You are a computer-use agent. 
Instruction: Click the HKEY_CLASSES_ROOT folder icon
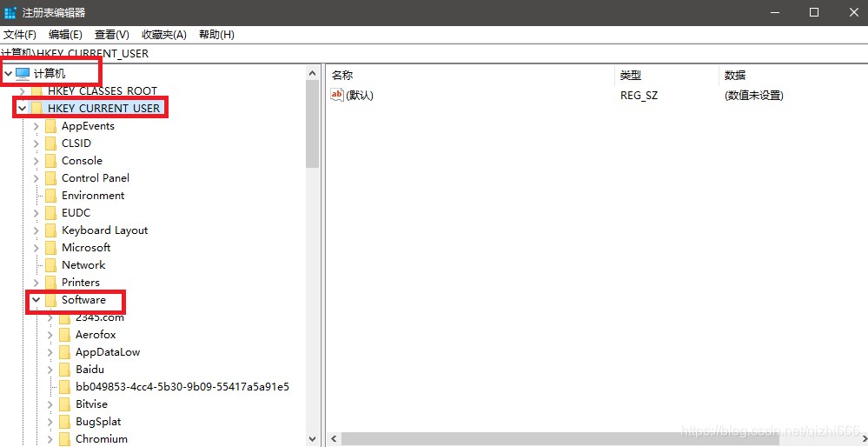36,90
